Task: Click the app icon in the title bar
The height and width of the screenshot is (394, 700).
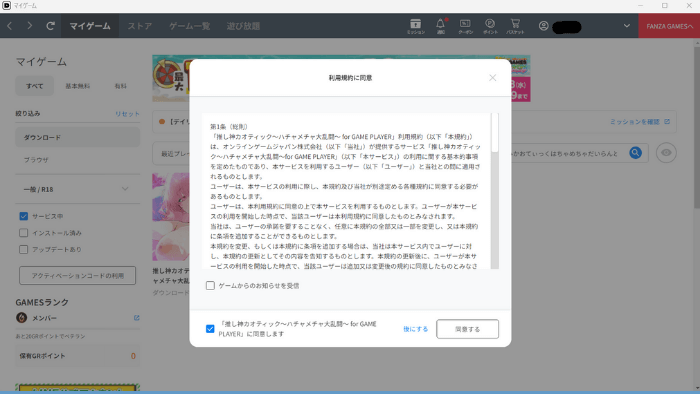Action: click(x=6, y=5)
